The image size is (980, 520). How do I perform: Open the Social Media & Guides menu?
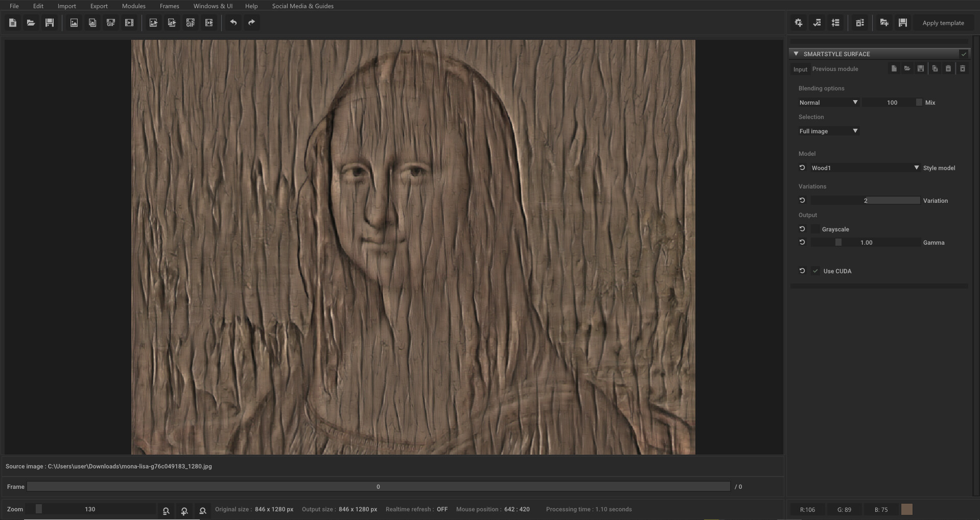(302, 6)
